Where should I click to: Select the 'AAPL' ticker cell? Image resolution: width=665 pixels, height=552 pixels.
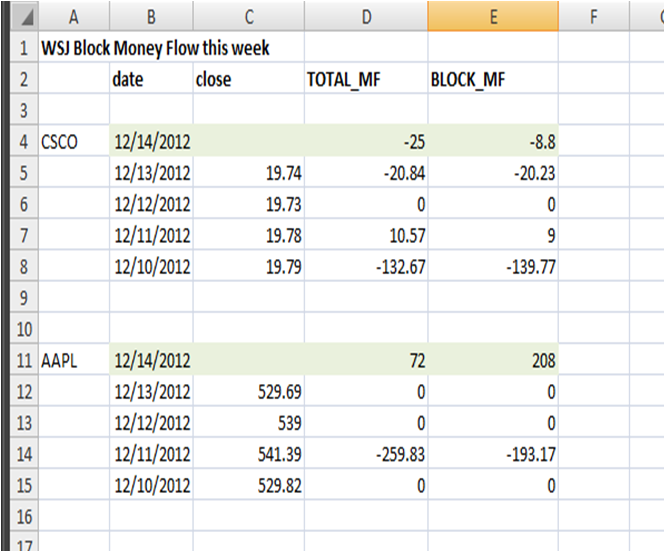[74, 360]
